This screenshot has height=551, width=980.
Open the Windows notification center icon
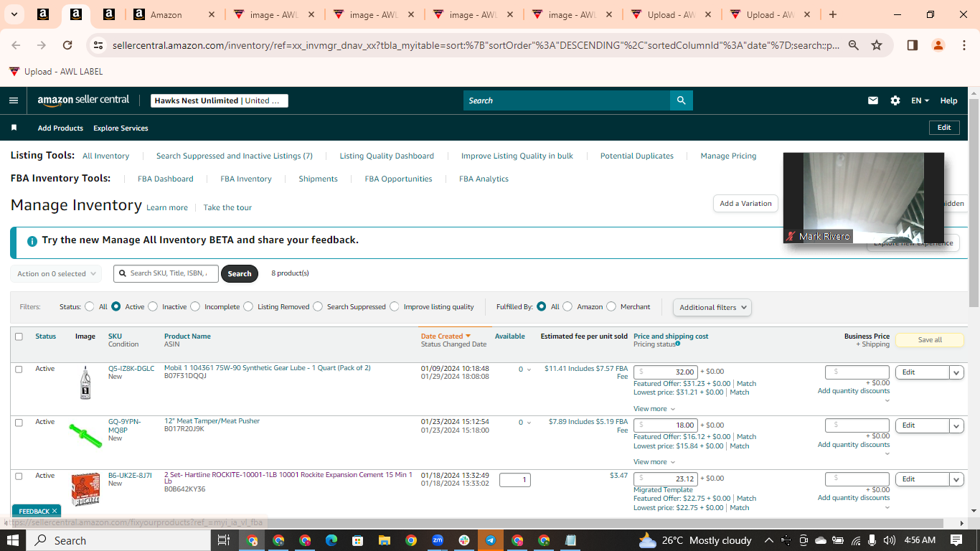pos(956,540)
